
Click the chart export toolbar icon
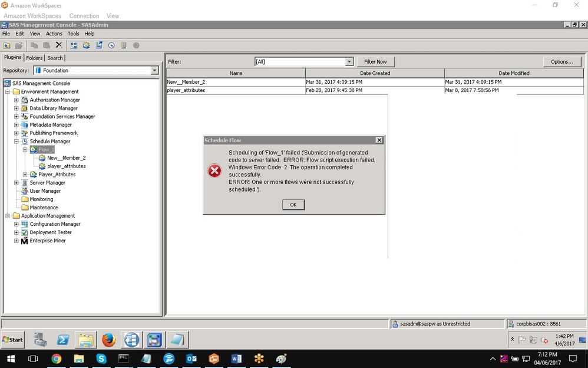(99, 45)
